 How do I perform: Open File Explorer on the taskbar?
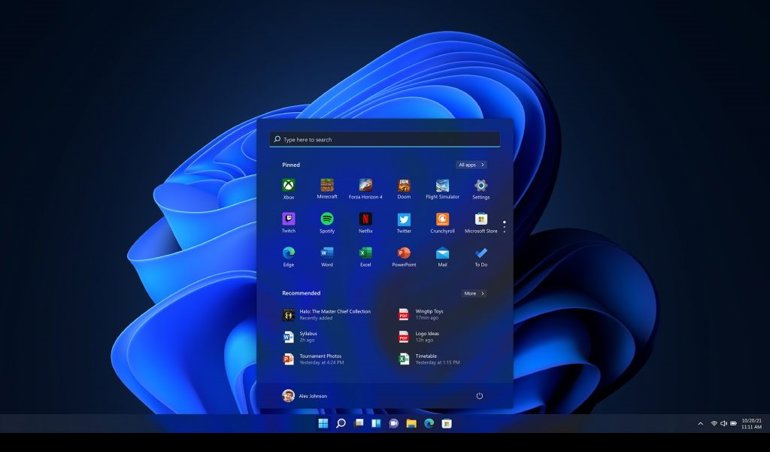pyautogui.click(x=411, y=424)
